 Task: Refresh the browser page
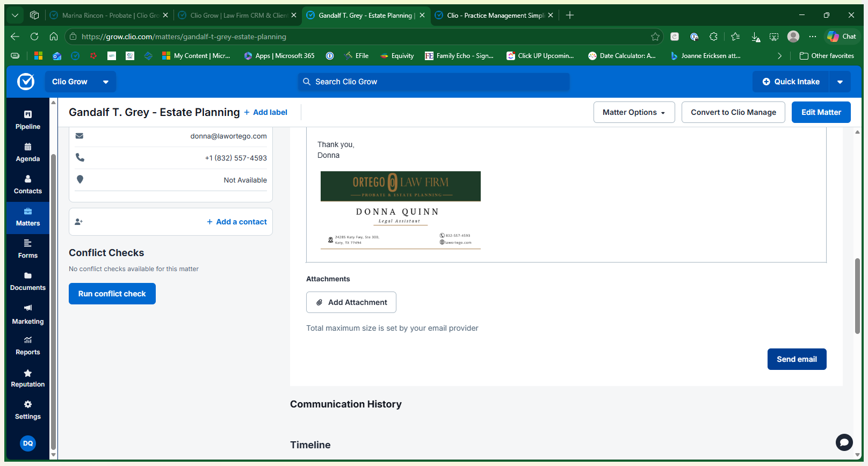34,37
